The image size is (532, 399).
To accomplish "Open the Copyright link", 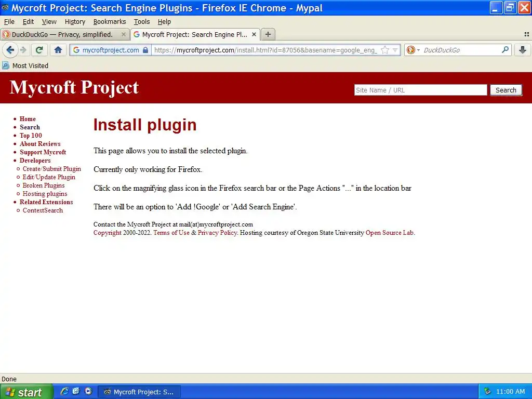I will coord(107,233).
